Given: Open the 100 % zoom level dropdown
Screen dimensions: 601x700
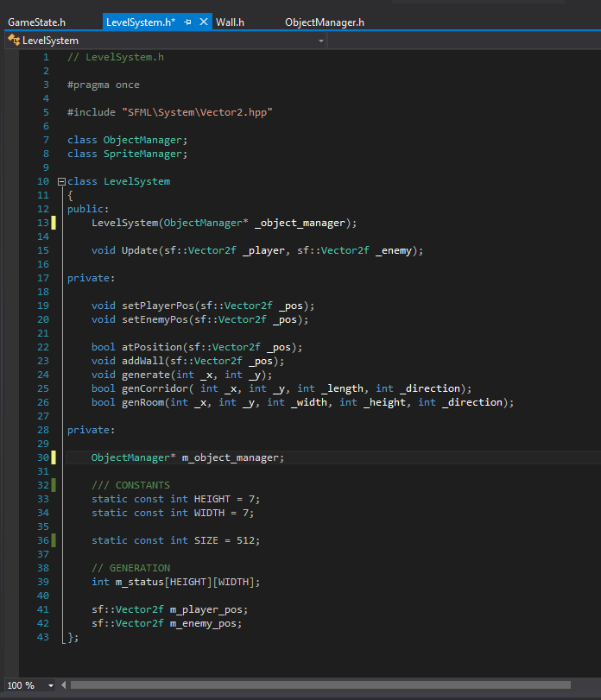Looking at the screenshot, I should coord(50,685).
